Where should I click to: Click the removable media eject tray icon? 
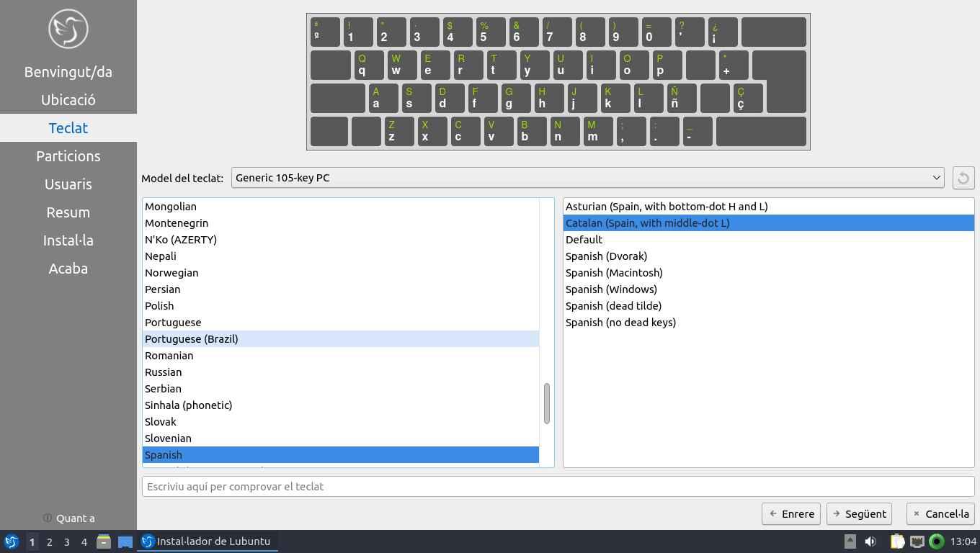(x=850, y=541)
